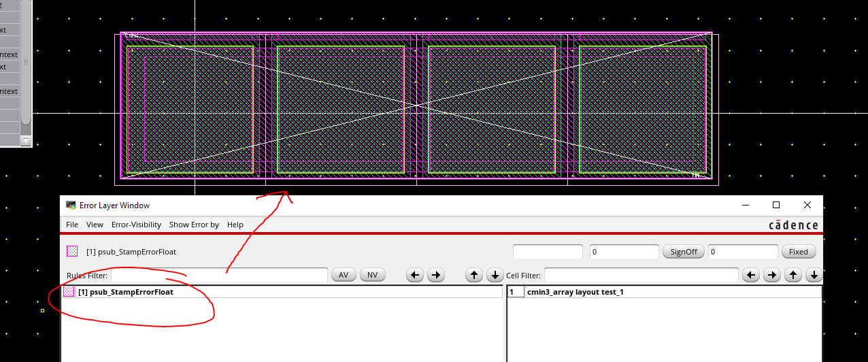Image resolution: width=868 pixels, height=362 pixels.
Task: Select cmin3_array layout test_1 cell row
Action: (664, 292)
